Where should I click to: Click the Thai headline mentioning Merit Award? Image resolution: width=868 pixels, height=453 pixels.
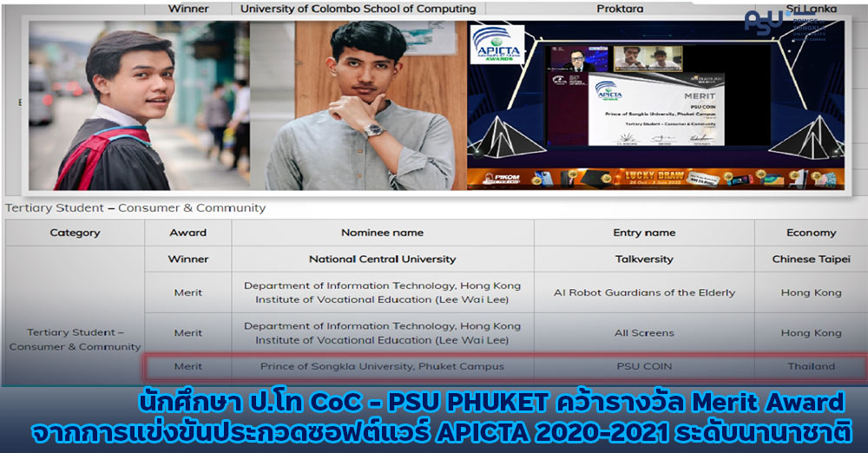491,403
